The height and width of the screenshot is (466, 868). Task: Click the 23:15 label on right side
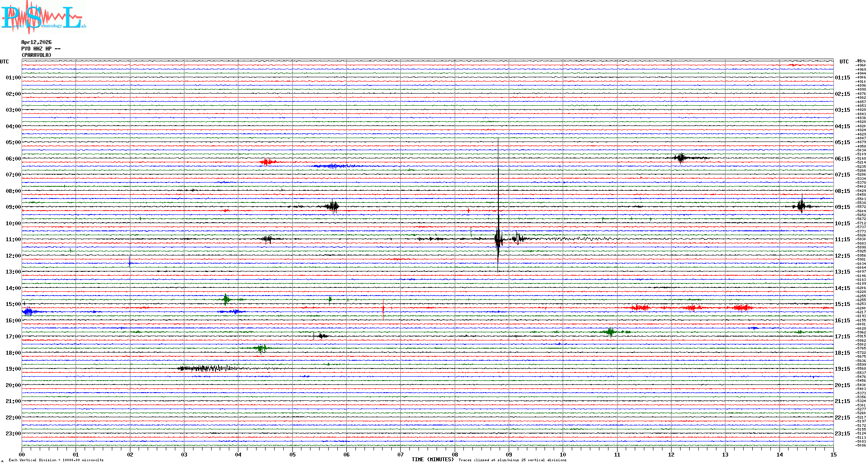[842, 434]
